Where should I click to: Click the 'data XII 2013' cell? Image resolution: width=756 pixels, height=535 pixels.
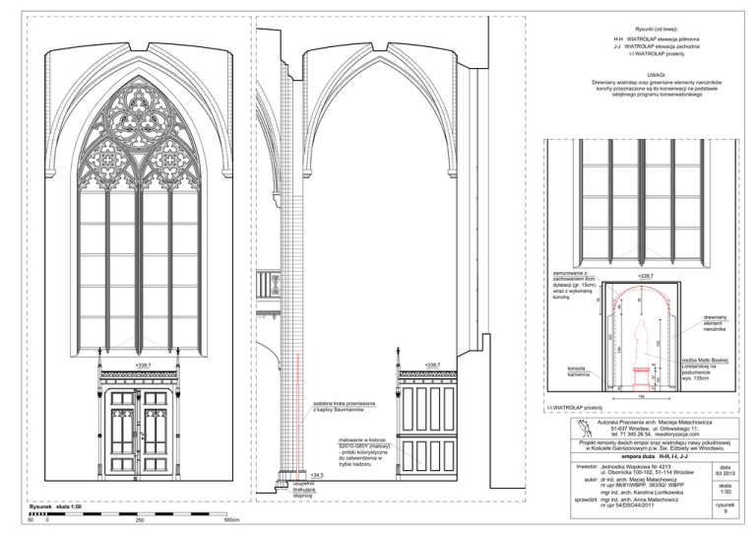click(724, 471)
